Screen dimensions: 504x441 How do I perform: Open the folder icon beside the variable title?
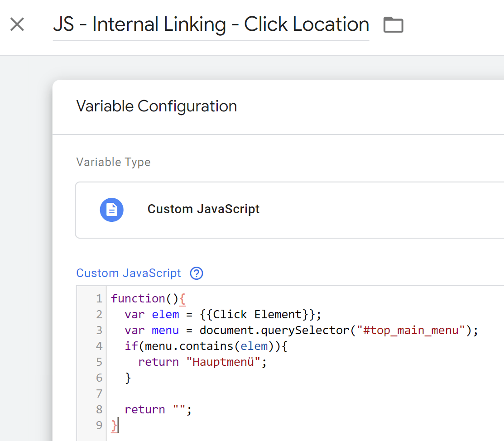pos(393,24)
